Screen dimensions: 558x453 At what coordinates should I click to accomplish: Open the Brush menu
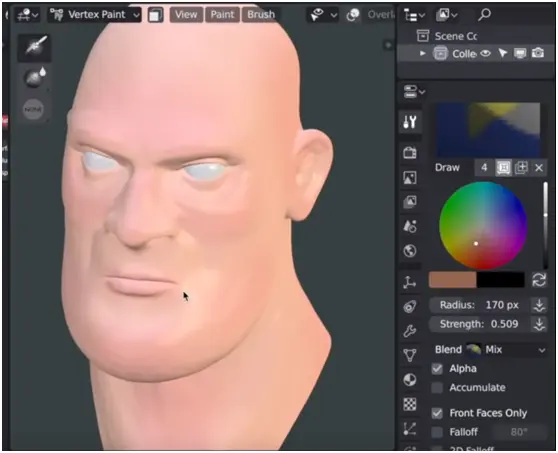(x=261, y=15)
